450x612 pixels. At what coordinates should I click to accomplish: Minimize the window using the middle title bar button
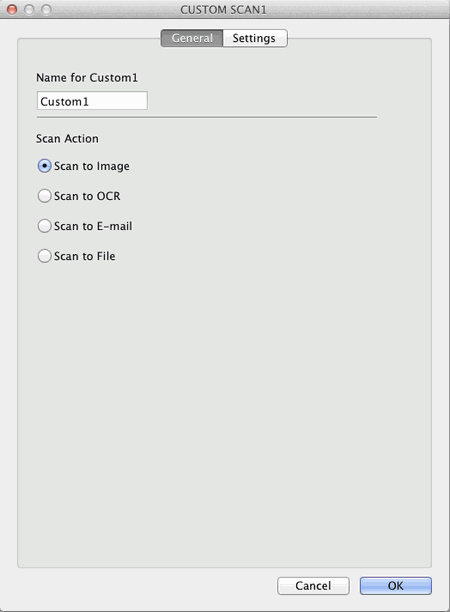29,9
